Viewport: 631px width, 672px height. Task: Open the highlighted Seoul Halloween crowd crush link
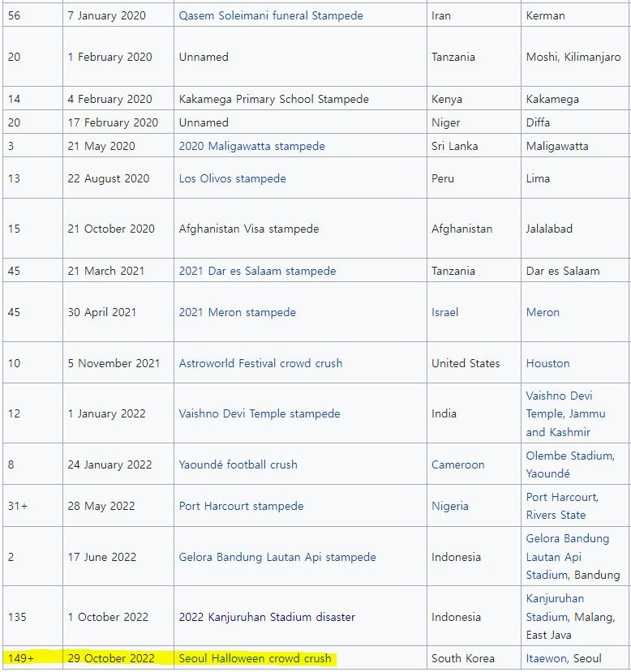(255, 658)
